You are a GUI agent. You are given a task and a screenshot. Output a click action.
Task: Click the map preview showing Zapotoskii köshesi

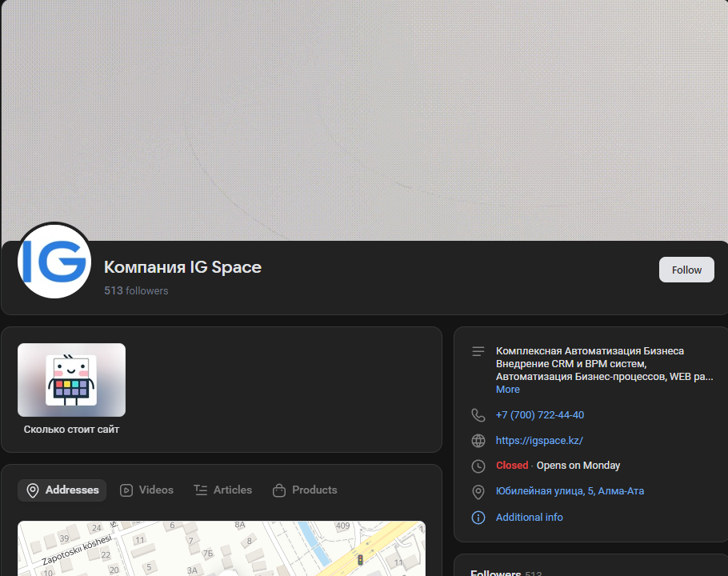[x=222, y=549]
